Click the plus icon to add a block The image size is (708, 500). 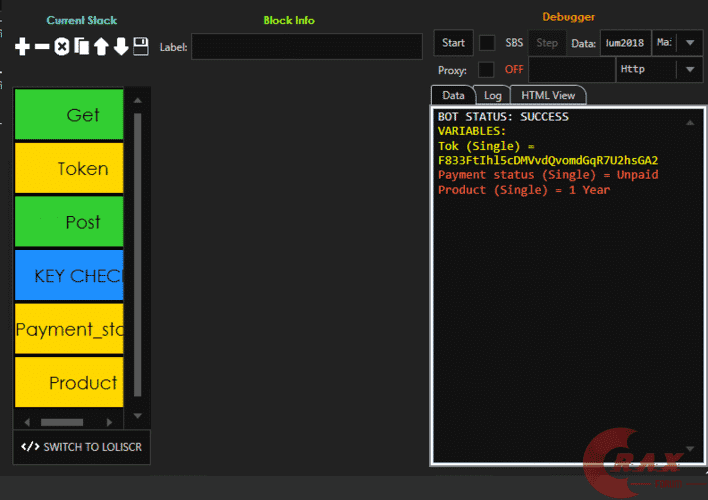[x=22, y=47]
